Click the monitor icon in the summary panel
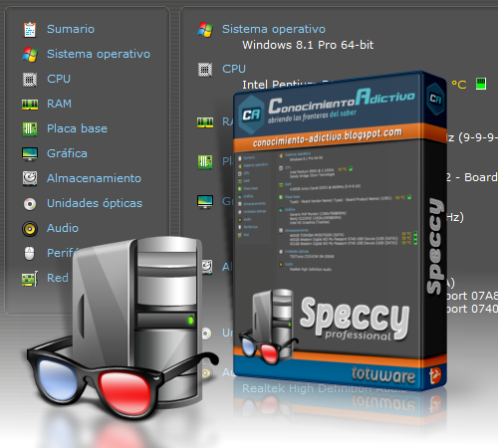The width and height of the screenshot is (498, 448). [x=205, y=201]
